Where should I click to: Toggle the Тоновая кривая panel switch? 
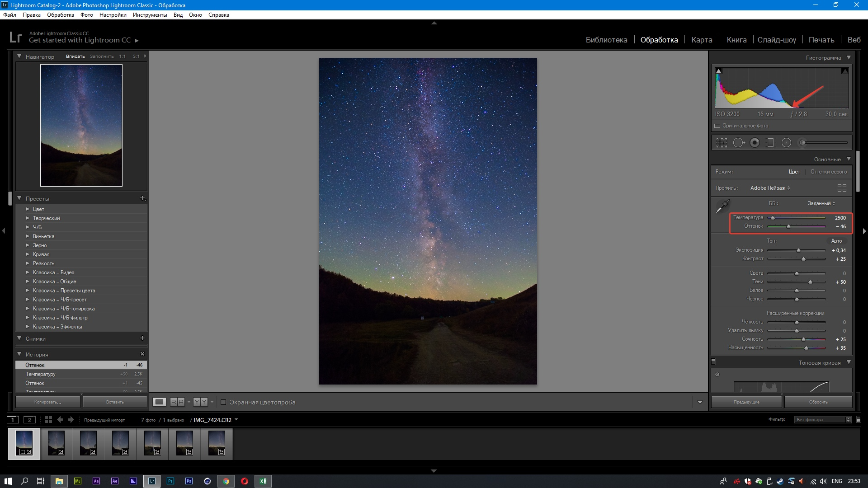coord(713,361)
